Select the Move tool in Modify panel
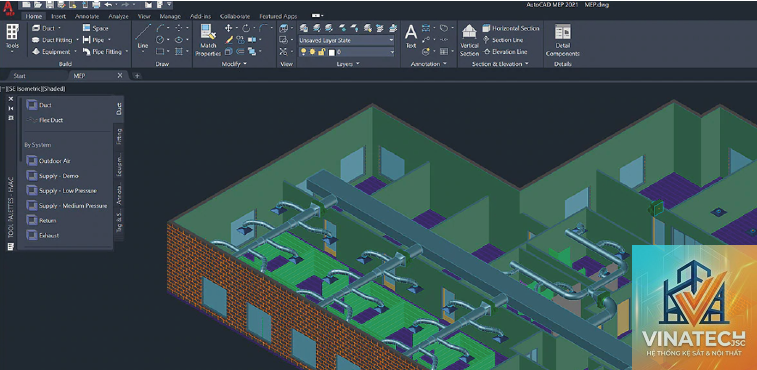 [x=228, y=28]
